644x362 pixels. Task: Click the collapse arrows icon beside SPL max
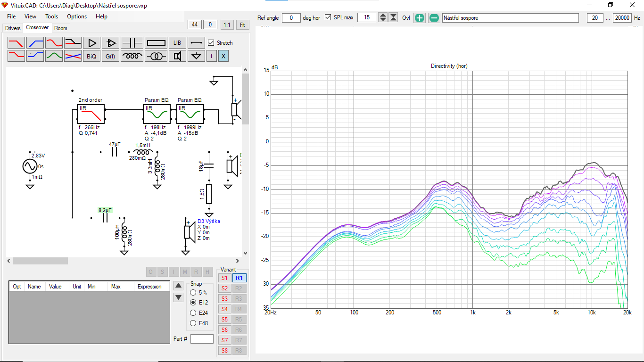[x=393, y=17]
